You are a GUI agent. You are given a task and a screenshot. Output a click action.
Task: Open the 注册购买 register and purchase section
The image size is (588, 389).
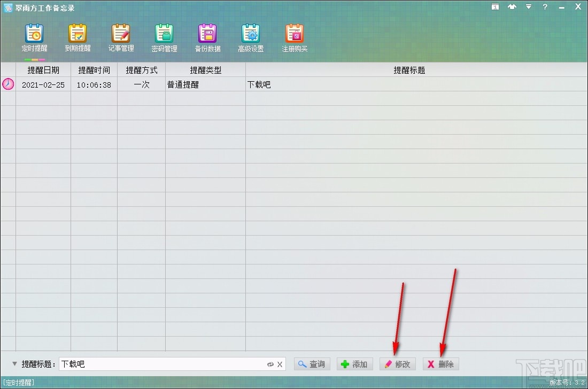pyautogui.click(x=295, y=38)
